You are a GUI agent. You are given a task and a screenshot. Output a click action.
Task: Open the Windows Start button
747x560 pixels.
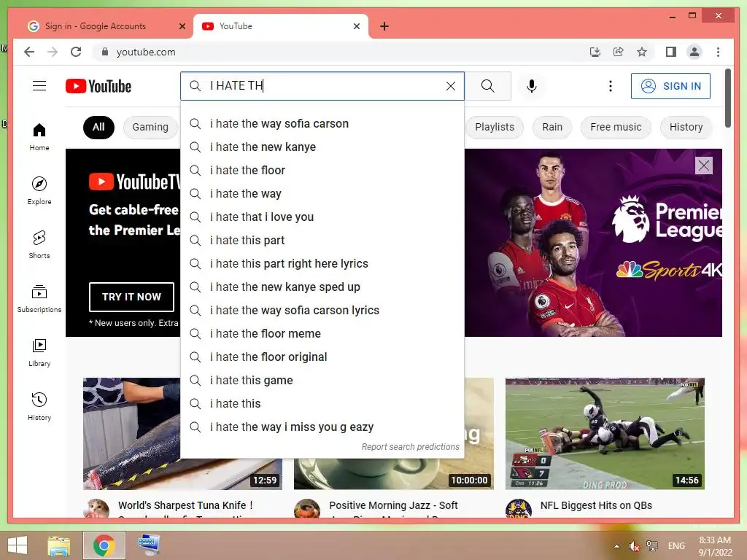point(18,545)
